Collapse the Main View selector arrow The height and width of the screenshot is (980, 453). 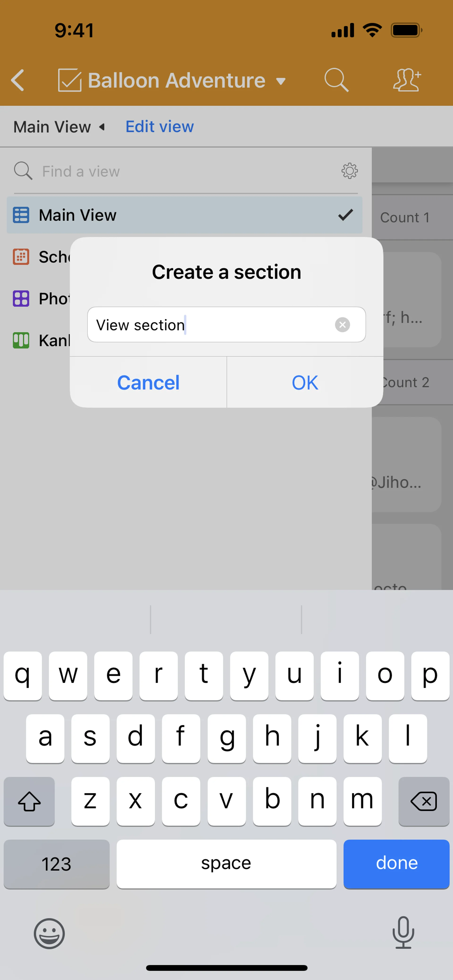(102, 127)
